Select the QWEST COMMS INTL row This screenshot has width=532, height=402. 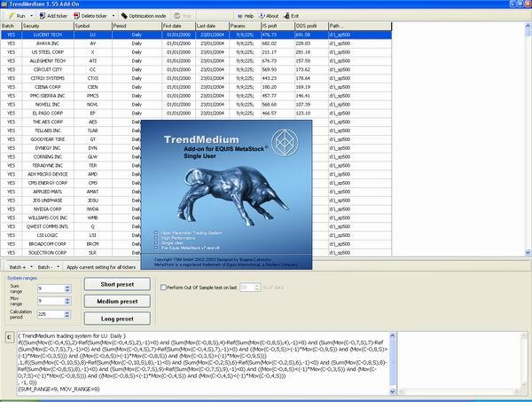click(x=71, y=226)
